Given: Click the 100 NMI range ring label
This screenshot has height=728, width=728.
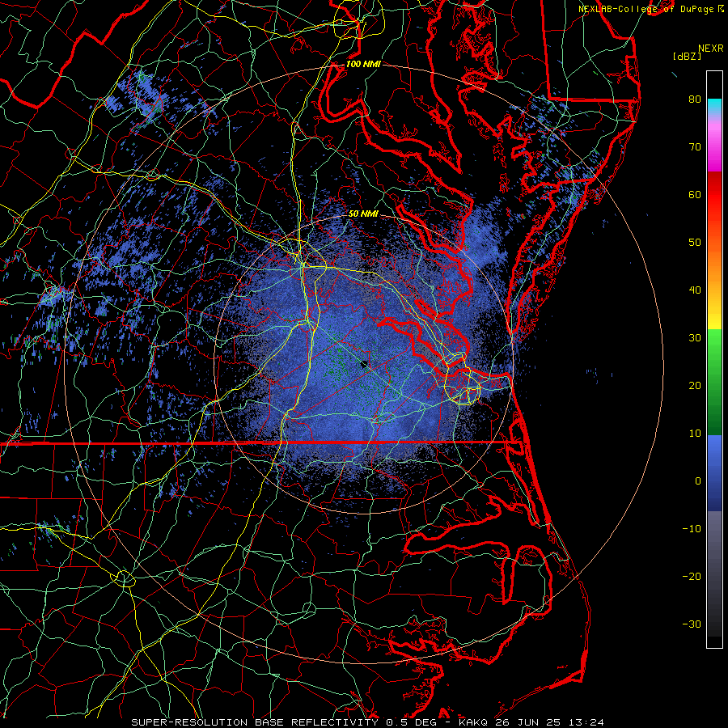Looking at the screenshot, I should [x=363, y=64].
